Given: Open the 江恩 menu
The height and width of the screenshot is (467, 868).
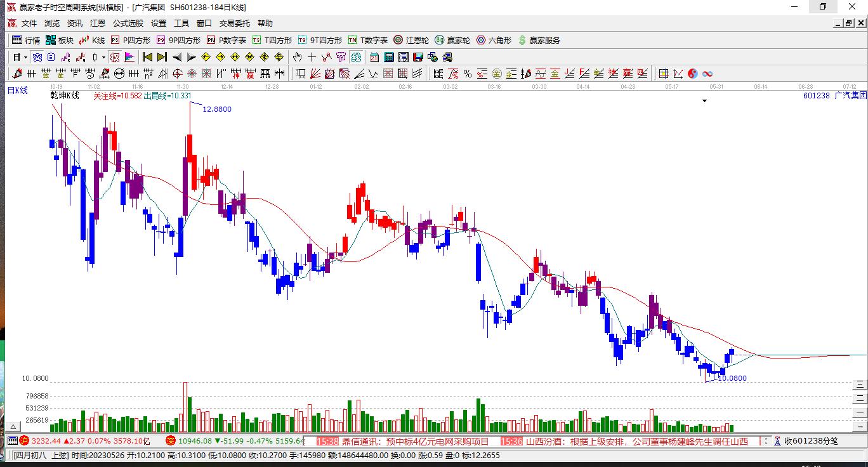Looking at the screenshot, I should pyautogui.click(x=98, y=23).
